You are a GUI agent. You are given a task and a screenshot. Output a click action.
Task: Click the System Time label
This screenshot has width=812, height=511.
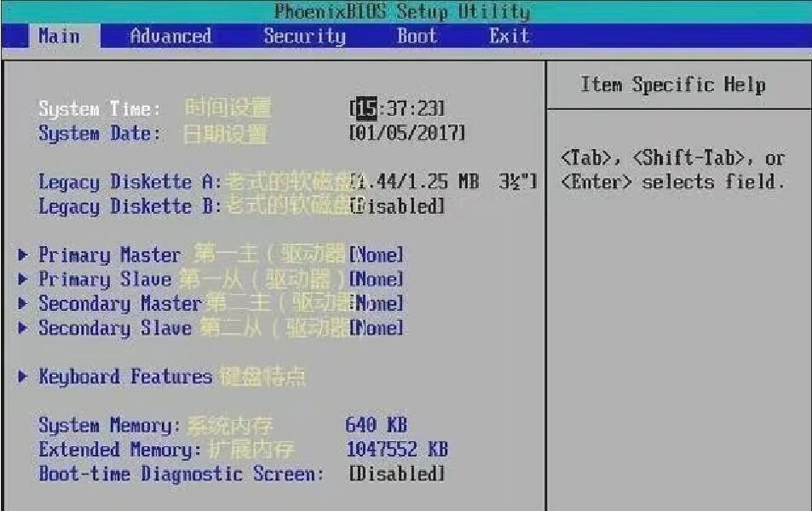(x=99, y=109)
